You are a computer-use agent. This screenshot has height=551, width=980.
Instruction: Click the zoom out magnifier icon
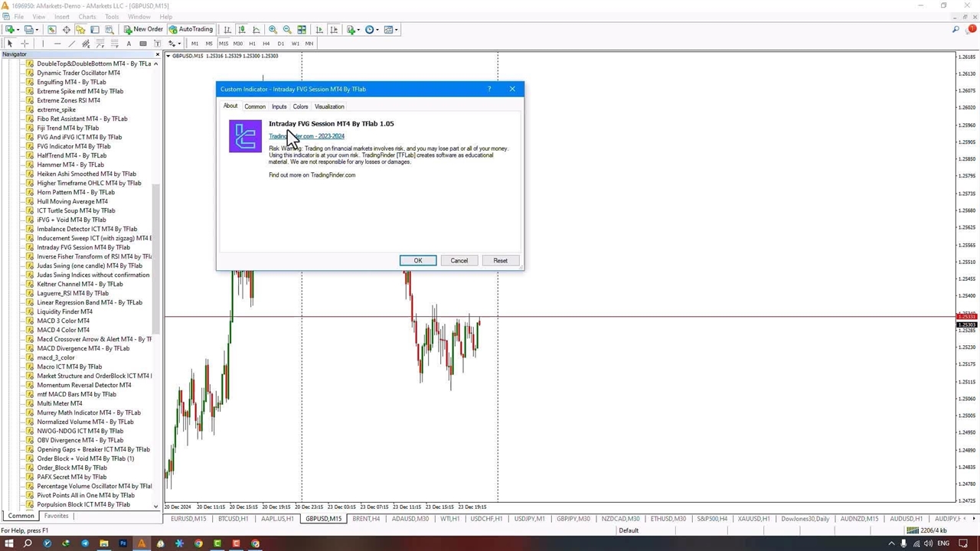(287, 30)
